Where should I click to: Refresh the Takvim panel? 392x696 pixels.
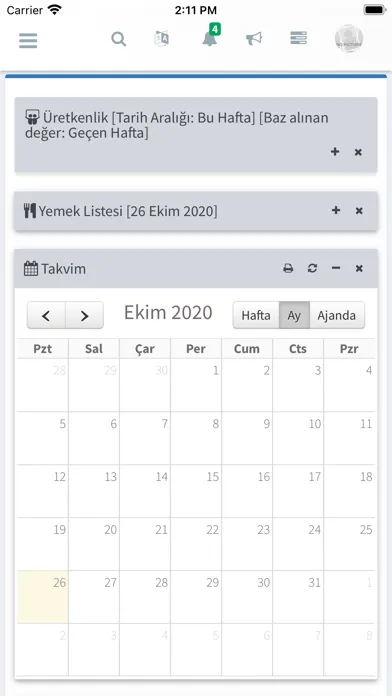(x=313, y=268)
